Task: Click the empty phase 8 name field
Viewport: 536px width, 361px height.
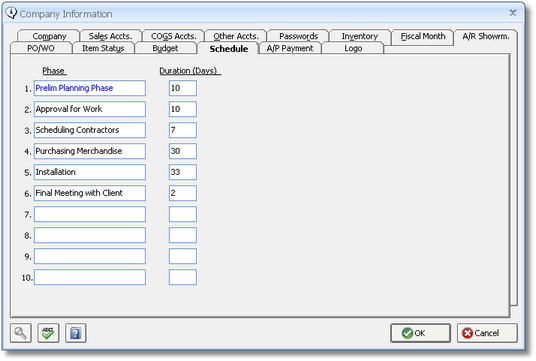Action: tap(90, 235)
